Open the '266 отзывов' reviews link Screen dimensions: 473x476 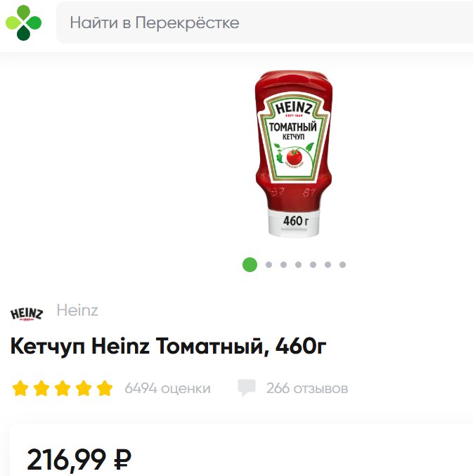tap(307, 388)
